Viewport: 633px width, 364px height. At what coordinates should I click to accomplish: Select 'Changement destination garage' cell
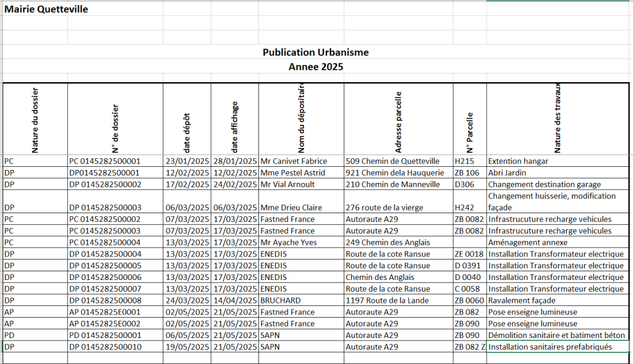click(558, 184)
